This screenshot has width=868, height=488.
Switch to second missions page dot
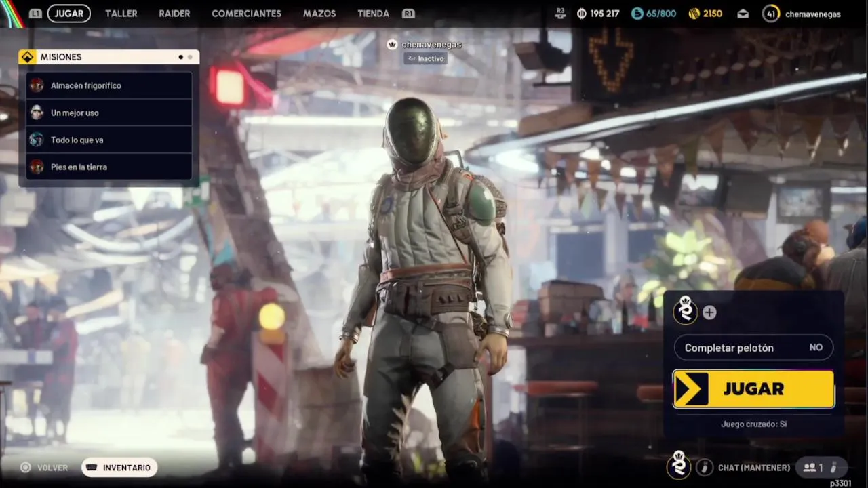click(x=190, y=57)
